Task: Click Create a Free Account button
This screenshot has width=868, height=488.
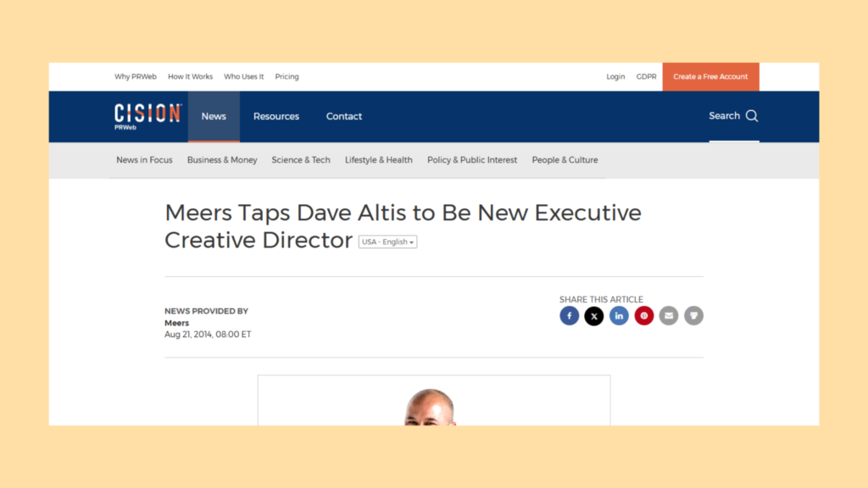Action: pyautogui.click(x=711, y=77)
